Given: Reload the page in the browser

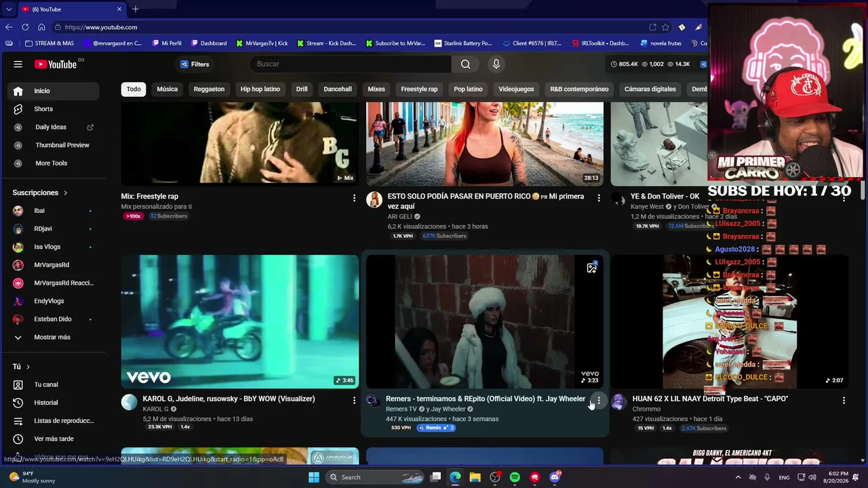Looking at the screenshot, I should (x=25, y=27).
